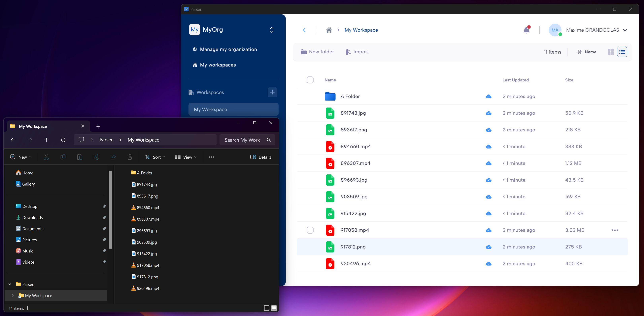Screen dimensions: 644x316
Task: Open See more options in File Explorer toolbar
Action: tap(211, 157)
